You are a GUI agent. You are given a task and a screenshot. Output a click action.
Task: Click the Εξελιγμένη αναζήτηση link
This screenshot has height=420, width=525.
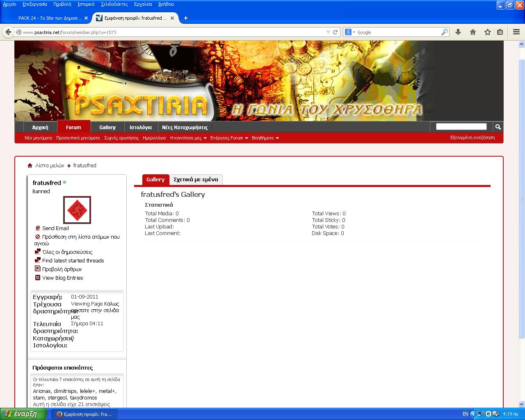point(472,138)
